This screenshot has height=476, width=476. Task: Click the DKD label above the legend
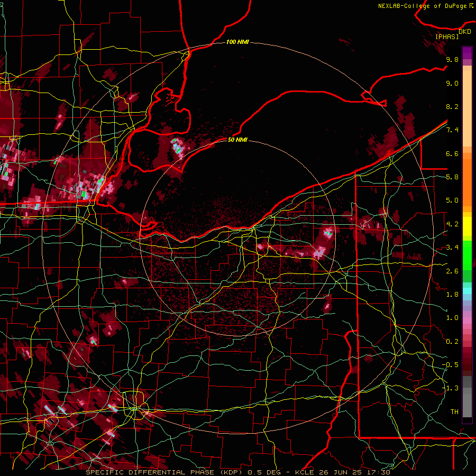click(464, 32)
